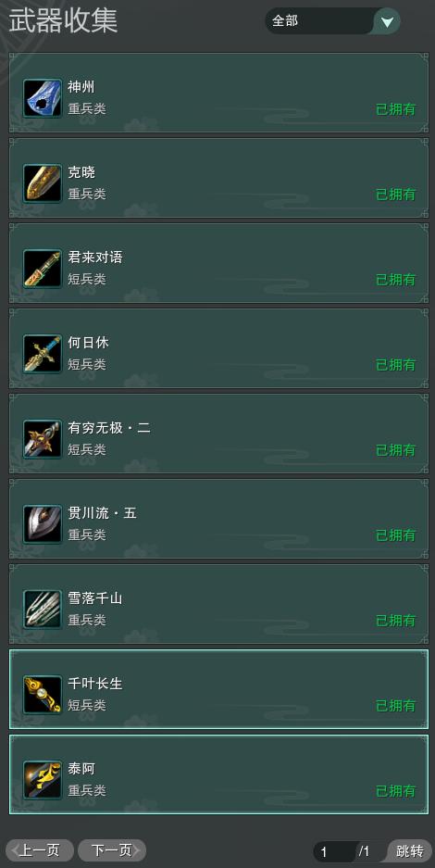Click the 君来对语 short weapon icon
Screen dimensions: 435x868
pyautogui.click(x=43, y=269)
